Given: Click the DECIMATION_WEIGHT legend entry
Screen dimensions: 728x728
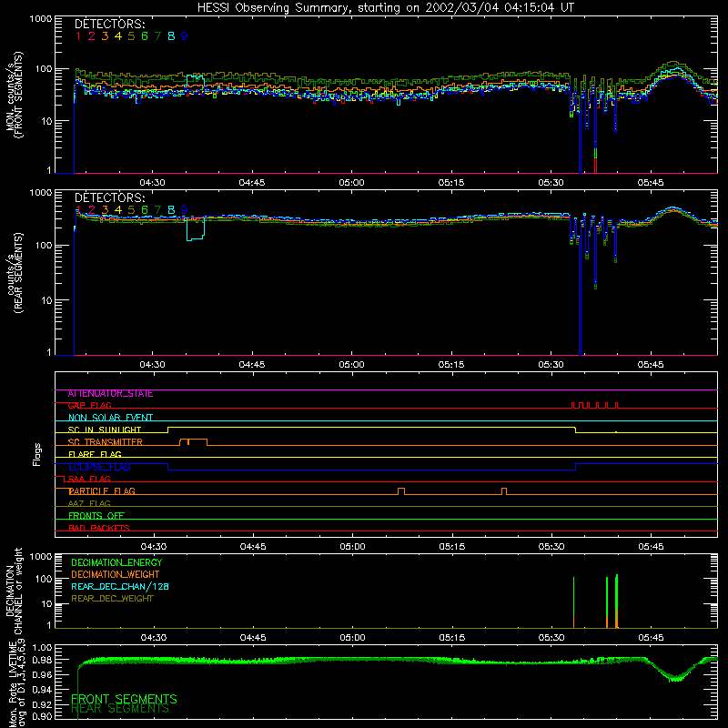Looking at the screenshot, I should pyautogui.click(x=116, y=575).
